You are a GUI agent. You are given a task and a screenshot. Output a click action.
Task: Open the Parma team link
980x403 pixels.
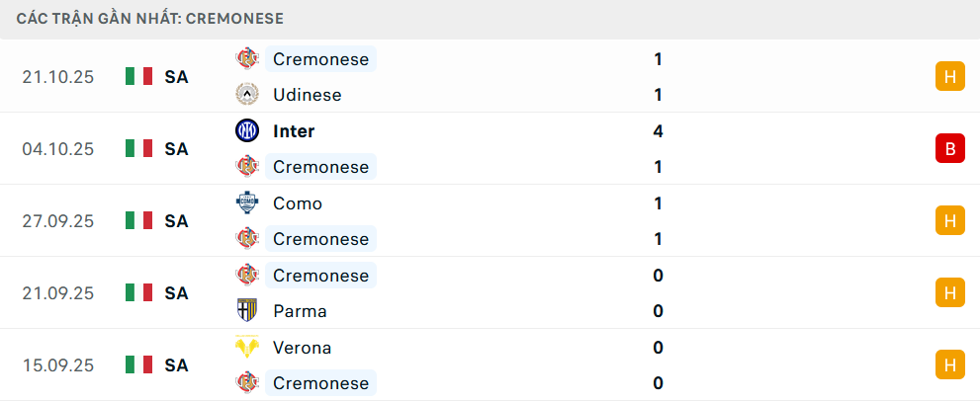pos(300,311)
